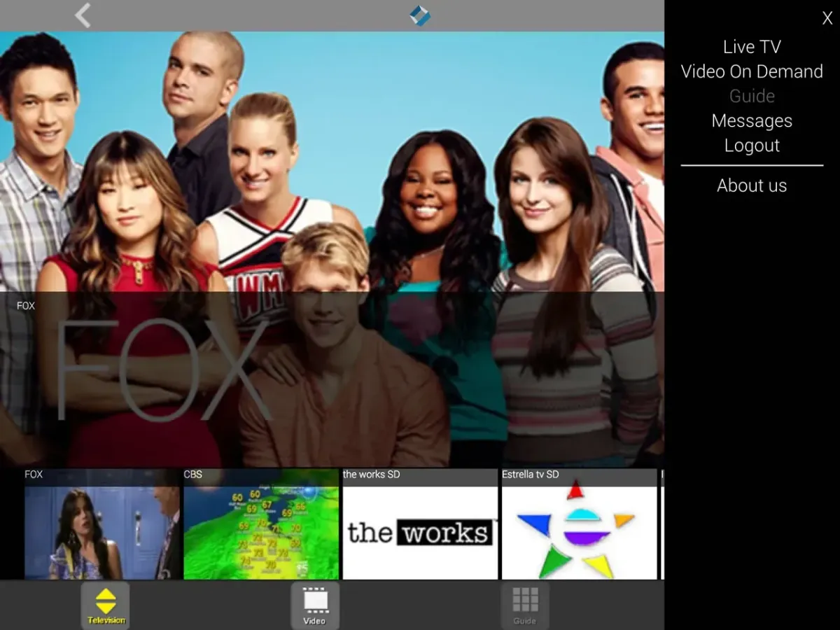Viewport: 840px width, 630px height.
Task: Select Video On Demand in menu
Action: (752, 71)
